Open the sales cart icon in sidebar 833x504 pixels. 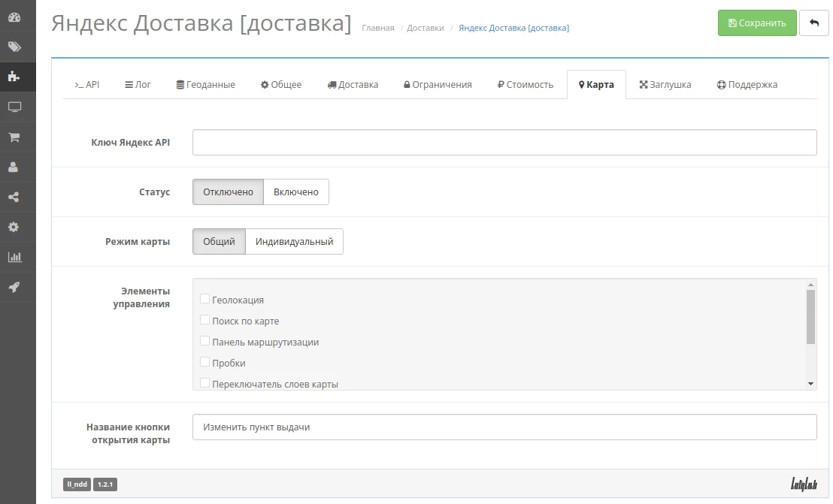[14, 137]
